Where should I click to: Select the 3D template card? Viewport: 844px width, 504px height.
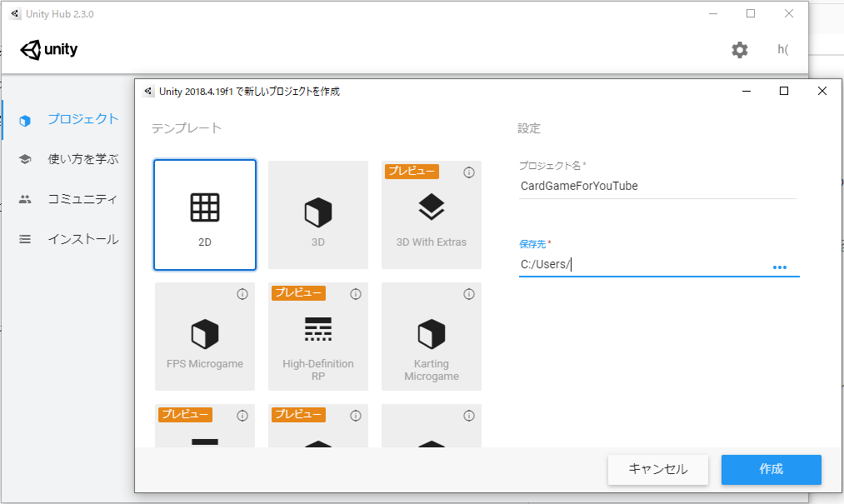coord(318,215)
